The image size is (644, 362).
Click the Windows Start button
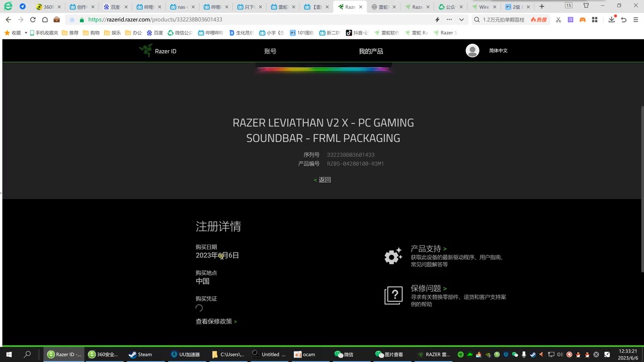(x=9, y=354)
